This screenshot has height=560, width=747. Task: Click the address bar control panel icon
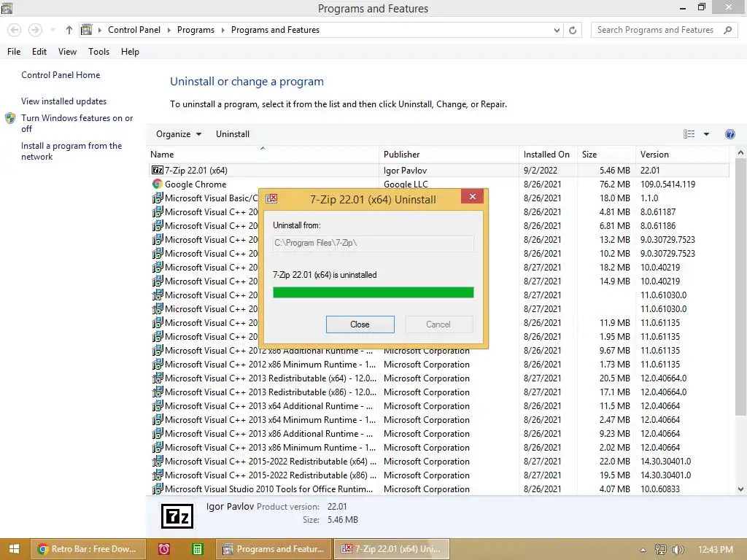[x=86, y=30]
